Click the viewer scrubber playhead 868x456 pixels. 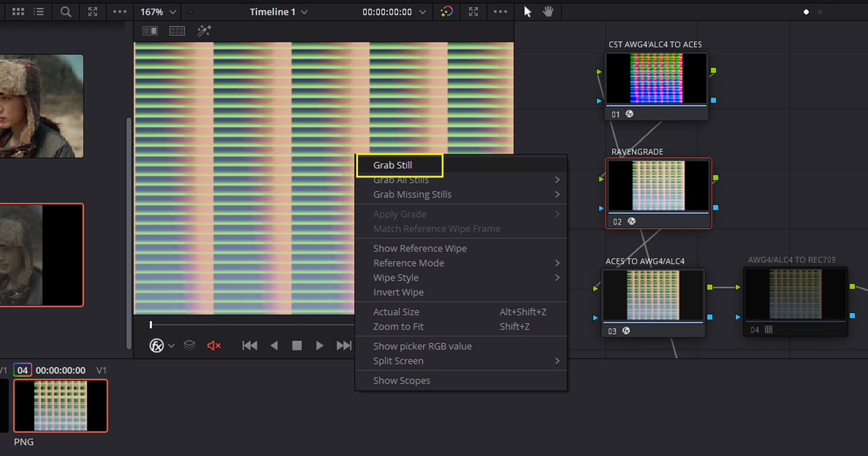point(151,325)
